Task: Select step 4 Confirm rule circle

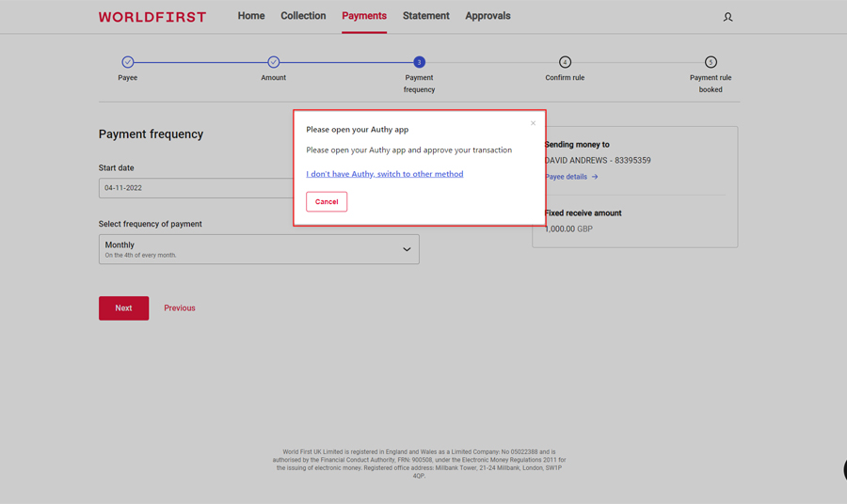Action: click(x=565, y=62)
